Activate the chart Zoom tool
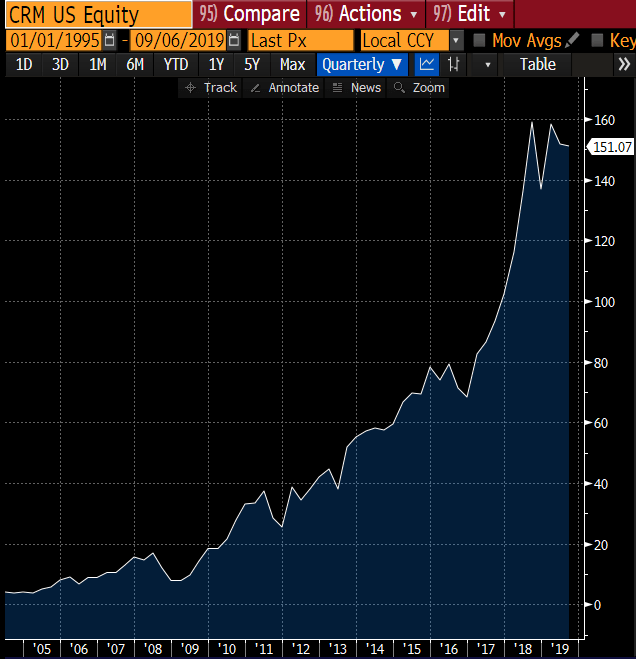The height and width of the screenshot is (659, 636). pos(419,87)
